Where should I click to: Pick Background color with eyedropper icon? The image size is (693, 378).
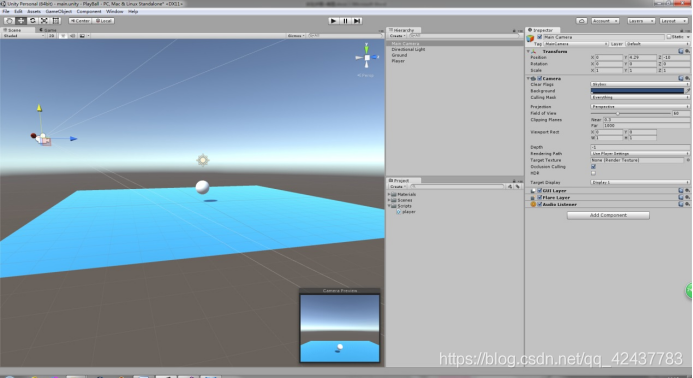[x=688, y=91]
